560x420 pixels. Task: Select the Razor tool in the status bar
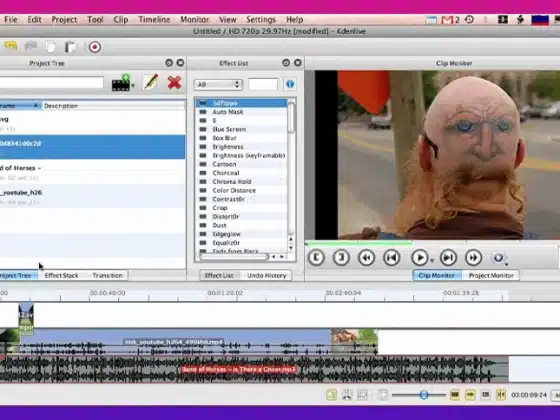(347, 395)
